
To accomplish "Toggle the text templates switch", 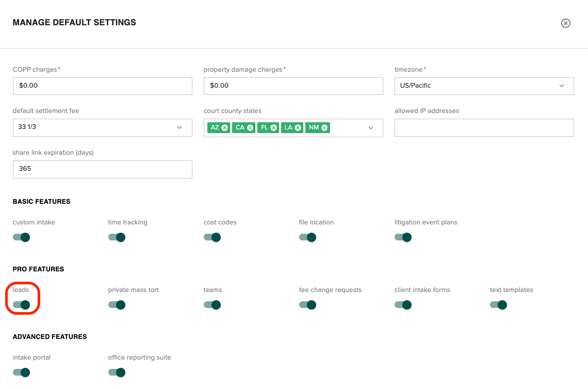I will point(498,305).
